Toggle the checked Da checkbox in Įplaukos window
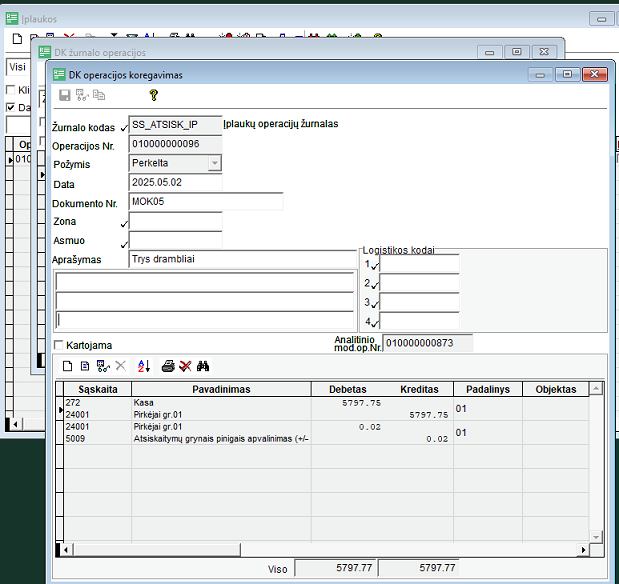 (x=11, y=107)
